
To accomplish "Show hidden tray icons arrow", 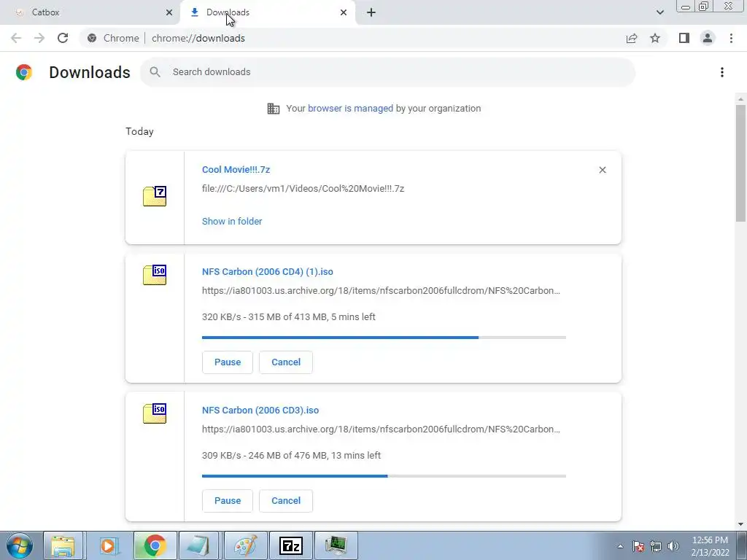I will point(620,546).
